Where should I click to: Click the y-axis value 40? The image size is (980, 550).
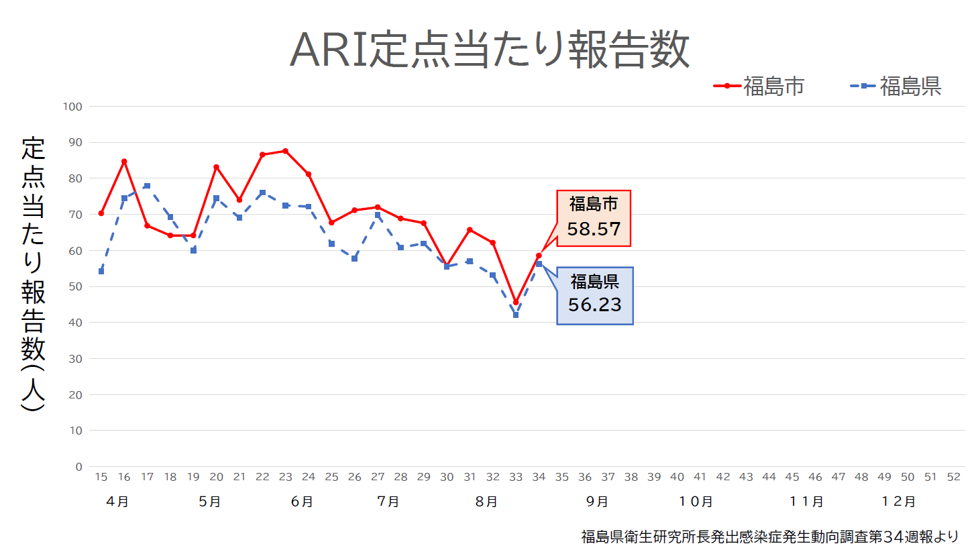pos(75,323)
